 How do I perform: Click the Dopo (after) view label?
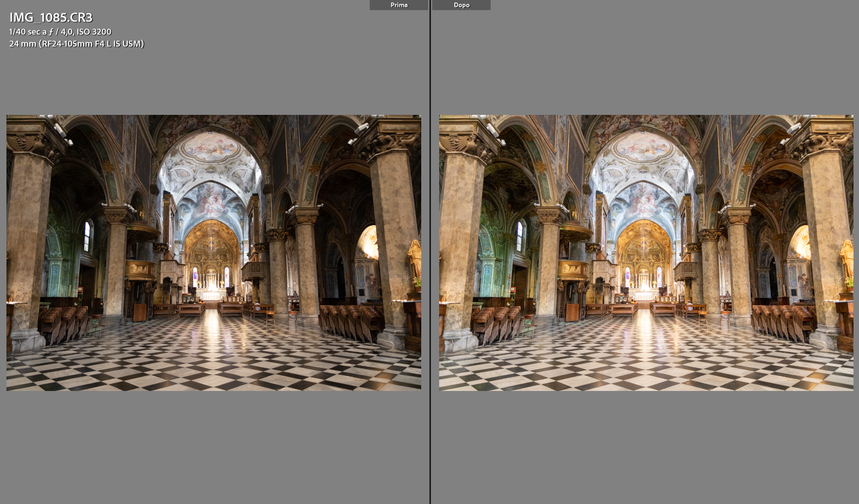click(461, 5)
